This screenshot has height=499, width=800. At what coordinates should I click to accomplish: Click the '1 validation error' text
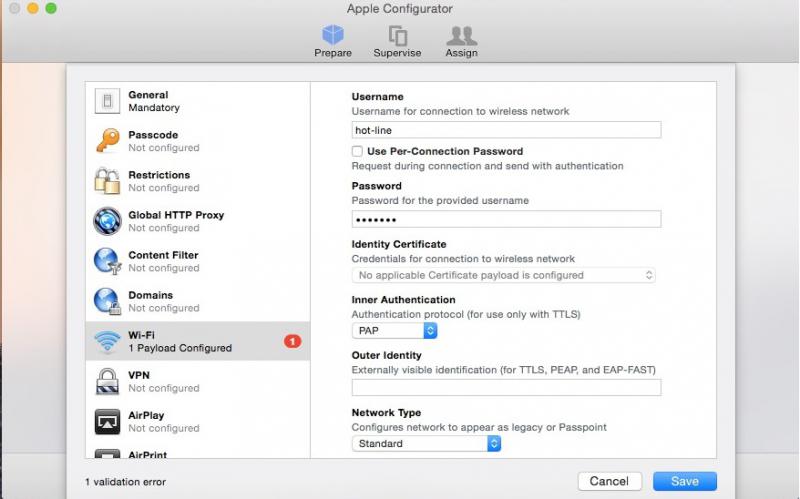tap(125, 482)
